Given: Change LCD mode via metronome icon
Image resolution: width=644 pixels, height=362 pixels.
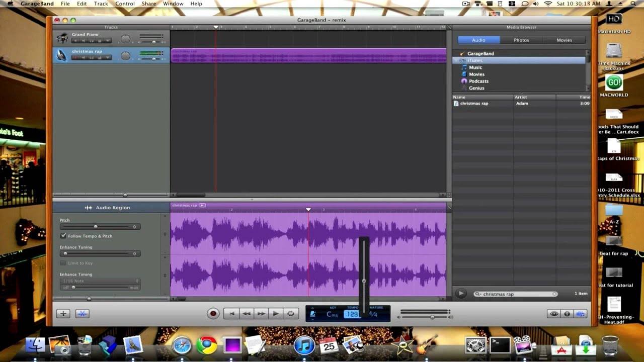Looking at the screenshot, I should coord(312,314).
